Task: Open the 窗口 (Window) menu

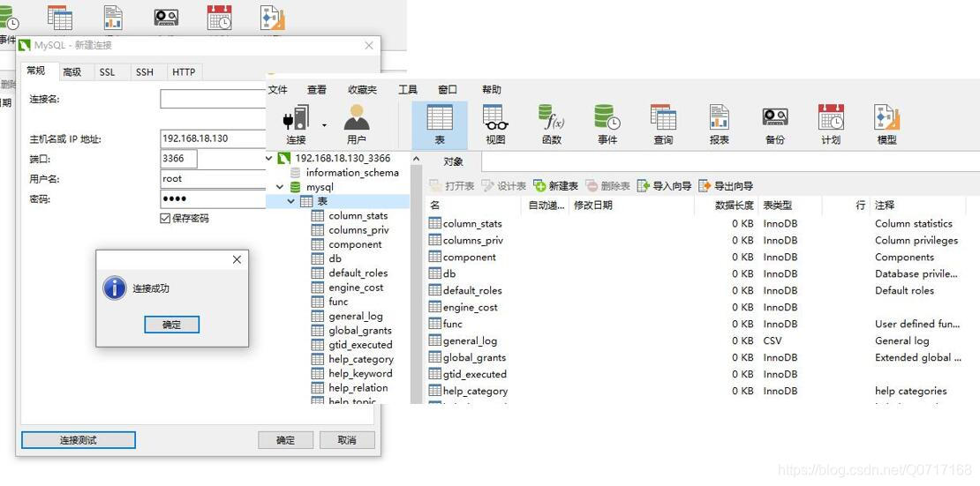Action: click(x=448, y=89)
